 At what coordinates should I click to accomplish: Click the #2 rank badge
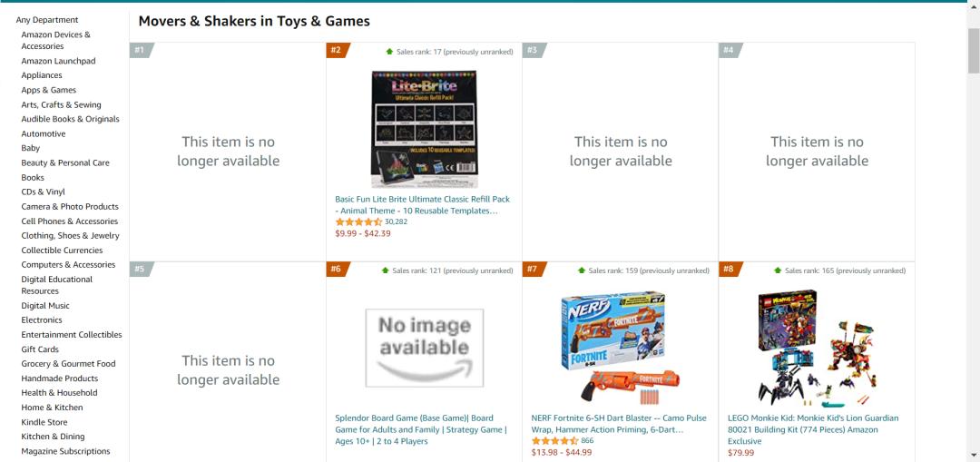pos(338,50)
